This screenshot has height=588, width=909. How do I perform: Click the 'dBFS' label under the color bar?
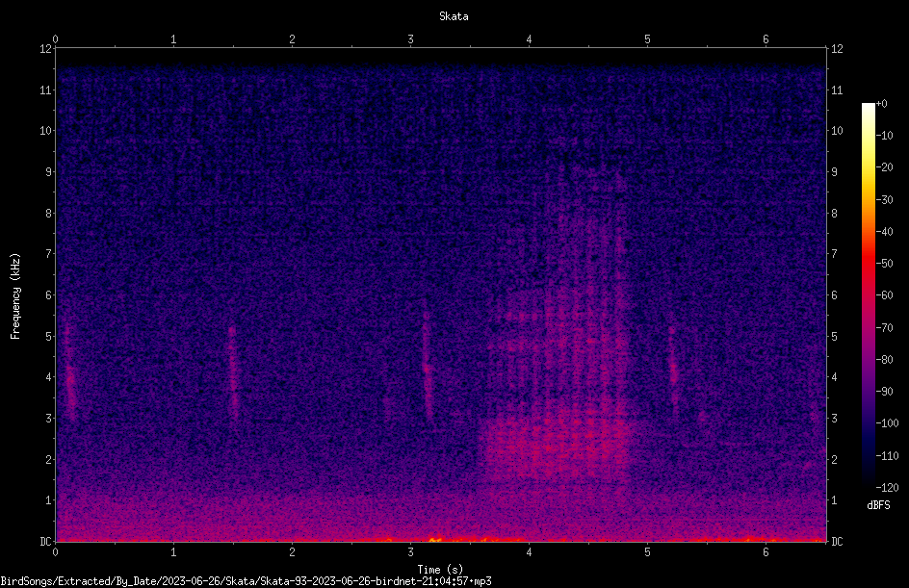coord(878,505)
